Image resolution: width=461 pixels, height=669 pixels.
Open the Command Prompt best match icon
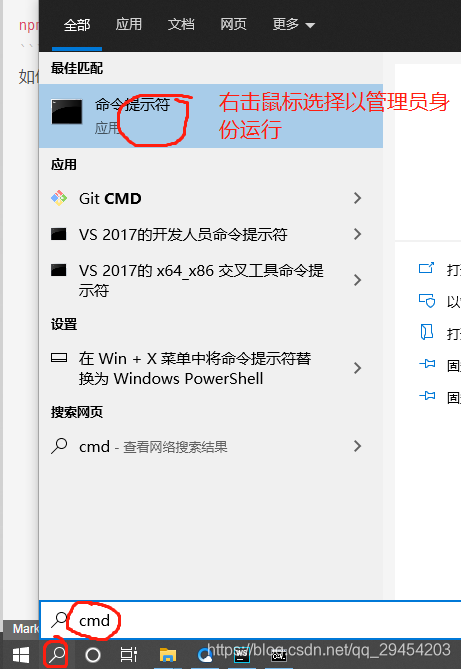click(x=67, y=112)
